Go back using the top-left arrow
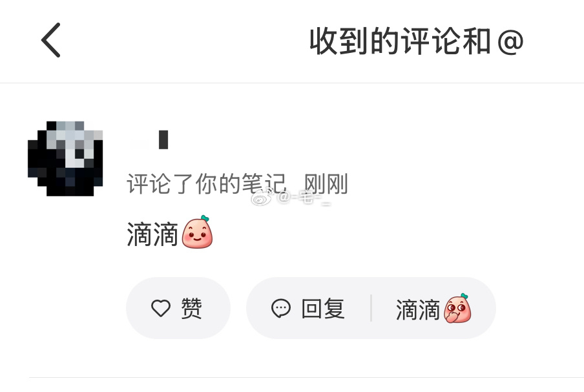This screenshot has width=584, height=392. 50,40
